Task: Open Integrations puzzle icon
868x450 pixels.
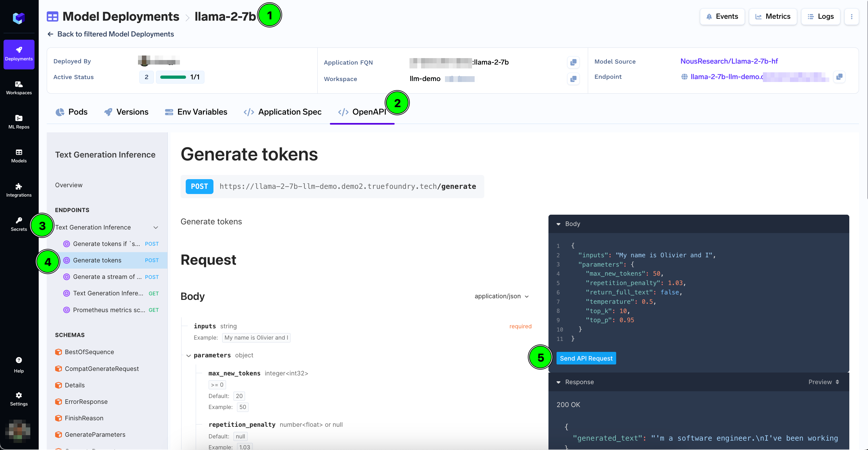Action: click(19, 190)
